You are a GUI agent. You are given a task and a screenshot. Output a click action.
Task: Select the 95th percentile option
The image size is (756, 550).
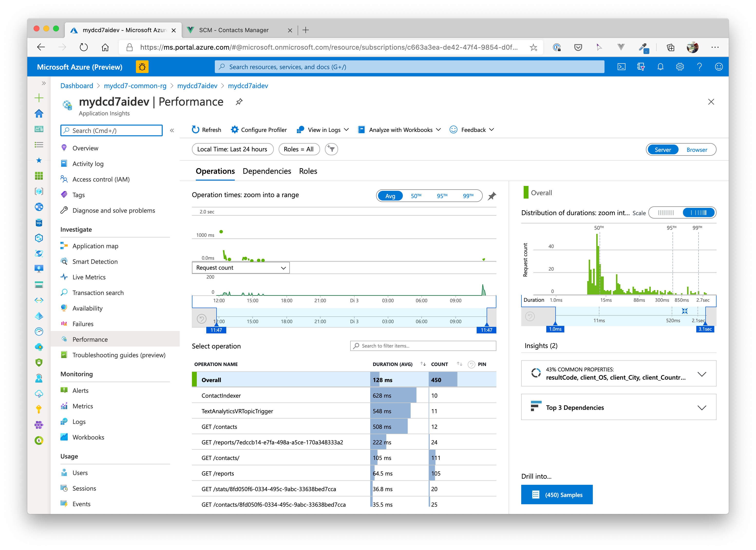click(x=442, y=196)
